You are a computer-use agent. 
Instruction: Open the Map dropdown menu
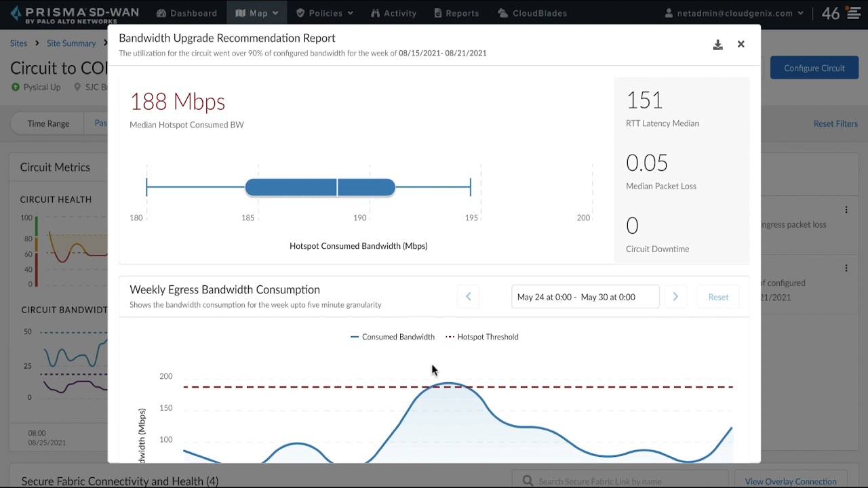click(257, 13)
